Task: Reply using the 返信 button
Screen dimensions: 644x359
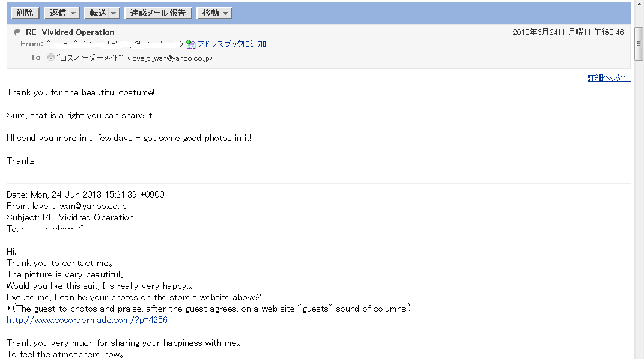Action: click(58, 13)
